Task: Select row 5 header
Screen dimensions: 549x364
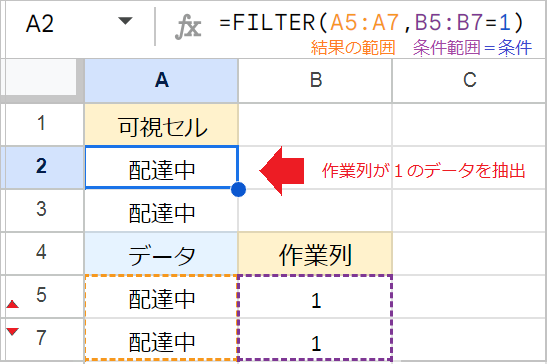Action: 42,296
